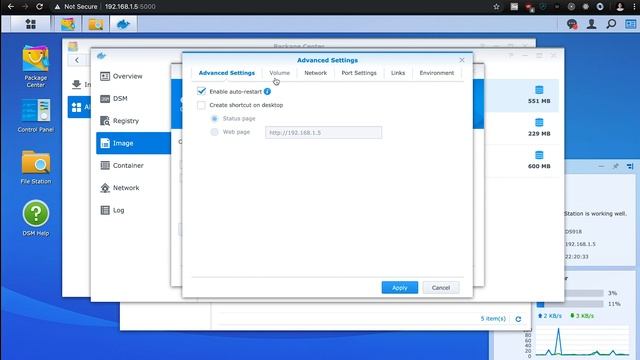Open the user account options icon
This screenshot has width=640, height=360.
591,24
